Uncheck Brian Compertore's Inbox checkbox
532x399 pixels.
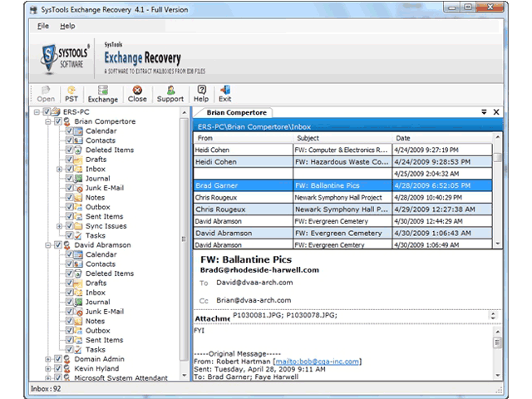pos(69,169)
